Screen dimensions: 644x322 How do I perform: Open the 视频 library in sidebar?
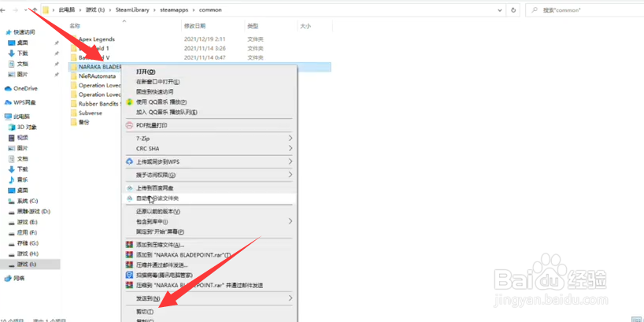coord(22,138)
